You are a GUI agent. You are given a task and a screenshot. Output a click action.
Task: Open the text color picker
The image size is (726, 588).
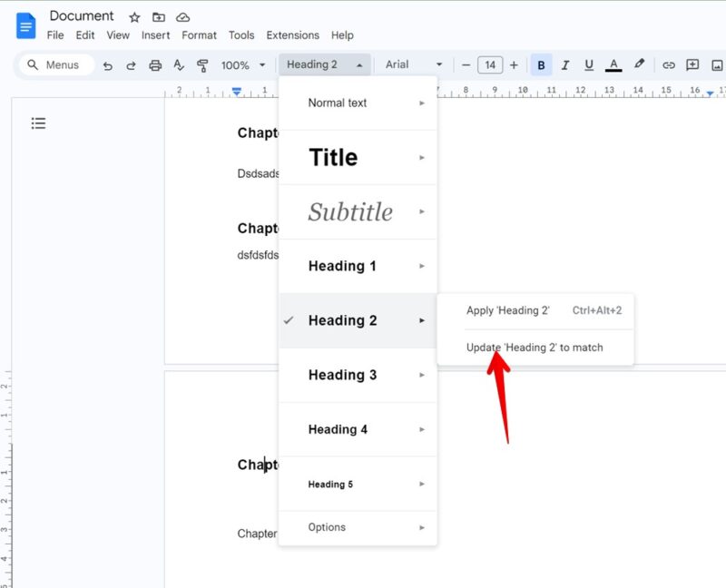[613, 64]
